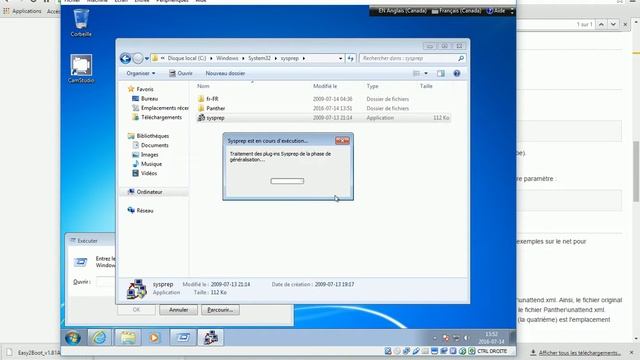Screen dimensions: 640x360
Task: Open the Documents library
Action: (154, 145)
